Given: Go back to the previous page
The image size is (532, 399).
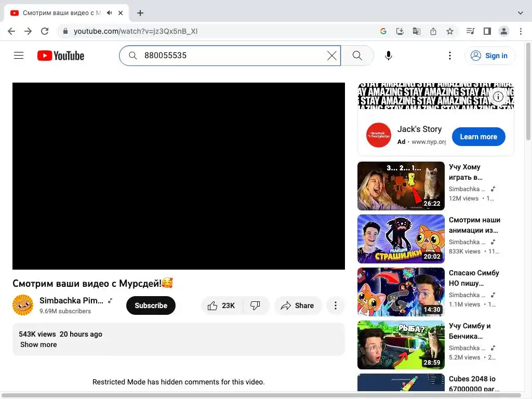Looking at the screenshot, I should [11, 31].
